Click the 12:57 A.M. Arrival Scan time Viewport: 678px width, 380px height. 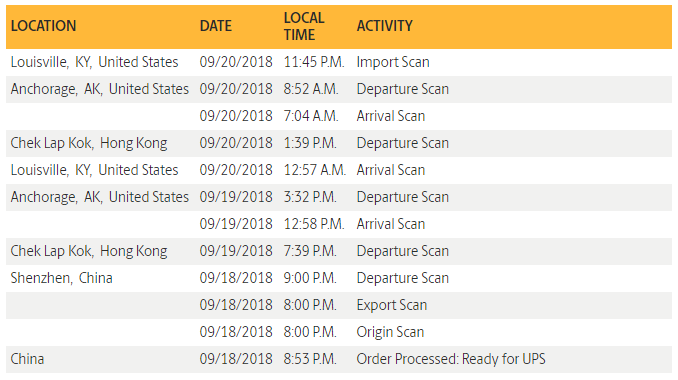(x=315, y=170)
